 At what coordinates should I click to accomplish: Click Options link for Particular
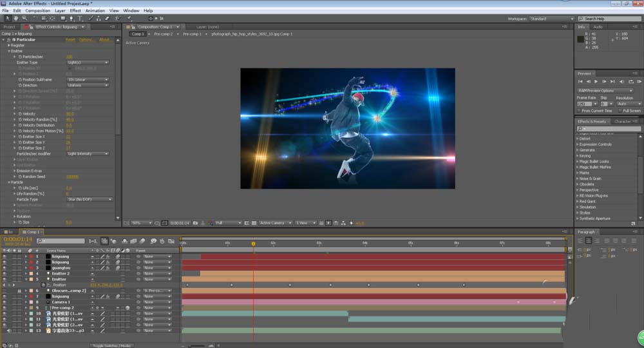[86, 40]
